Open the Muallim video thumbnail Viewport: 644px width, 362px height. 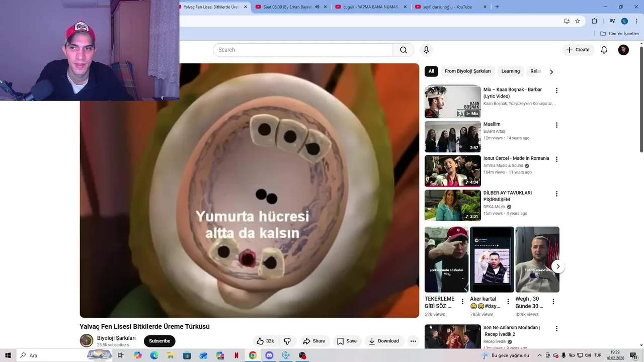(x=453, y=136)
